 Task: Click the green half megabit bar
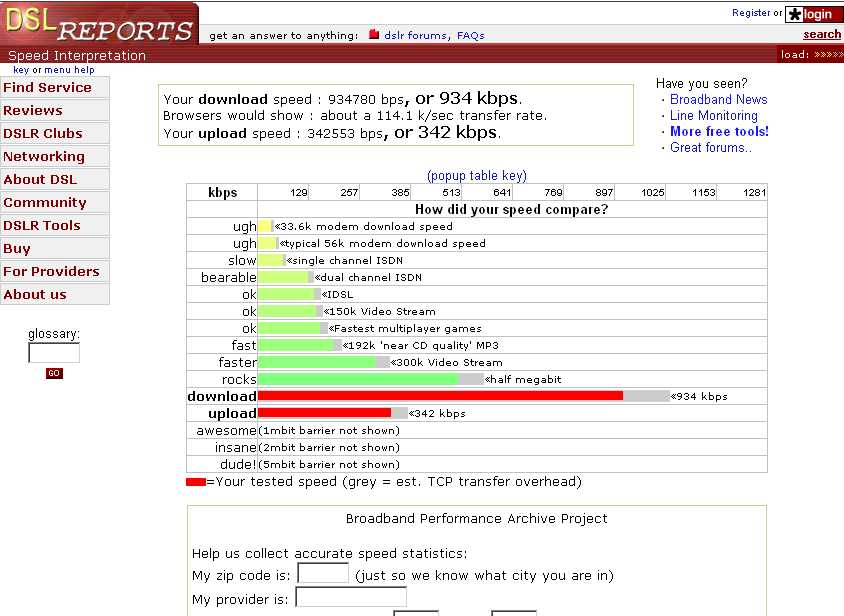pyautogui.click(x=358, y=379)
